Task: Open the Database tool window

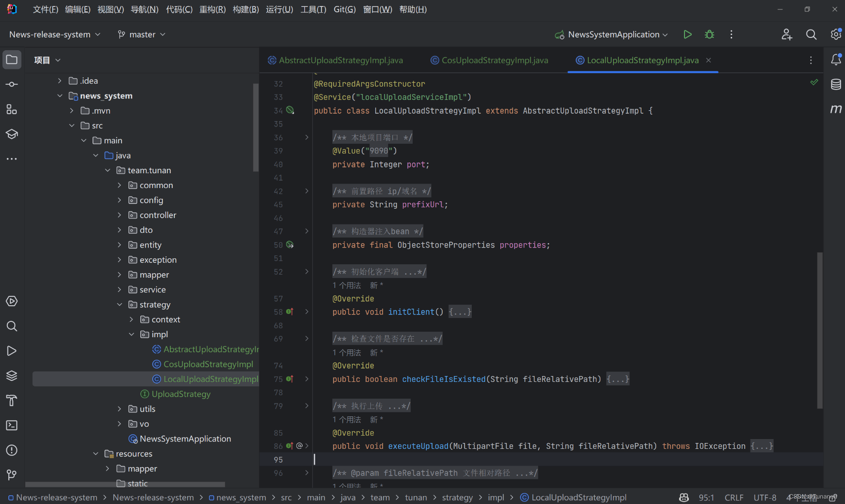Action: (836, 84)
